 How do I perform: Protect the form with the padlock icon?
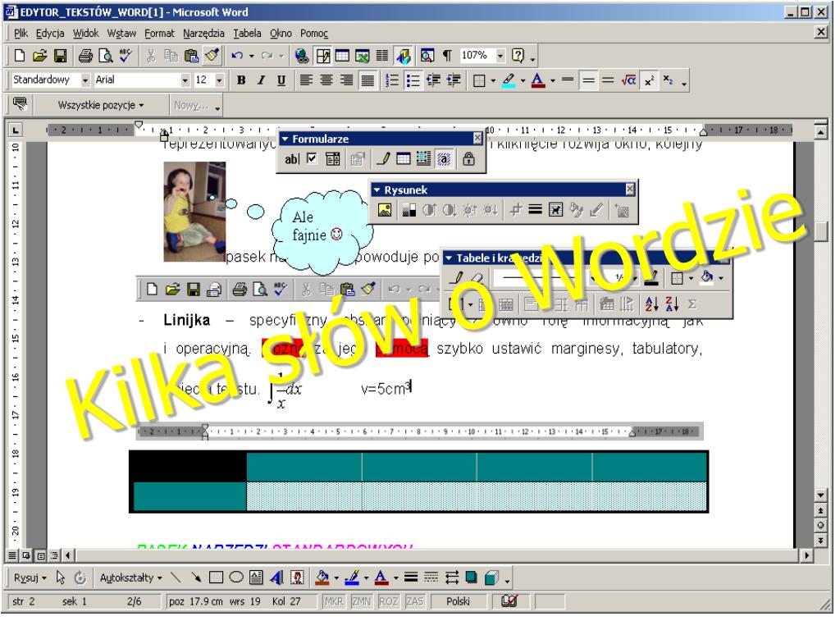(468, 159)
